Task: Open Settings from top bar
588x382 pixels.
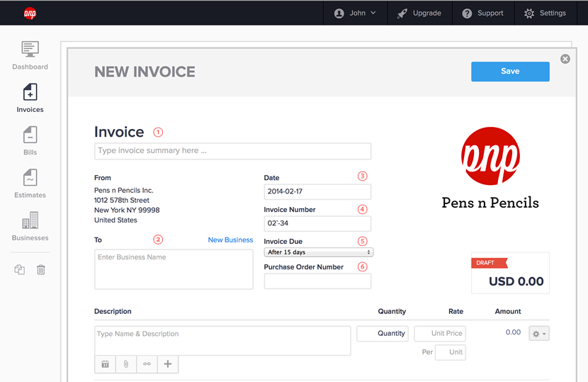Action: pyautogui.click(x=545, y=13)
